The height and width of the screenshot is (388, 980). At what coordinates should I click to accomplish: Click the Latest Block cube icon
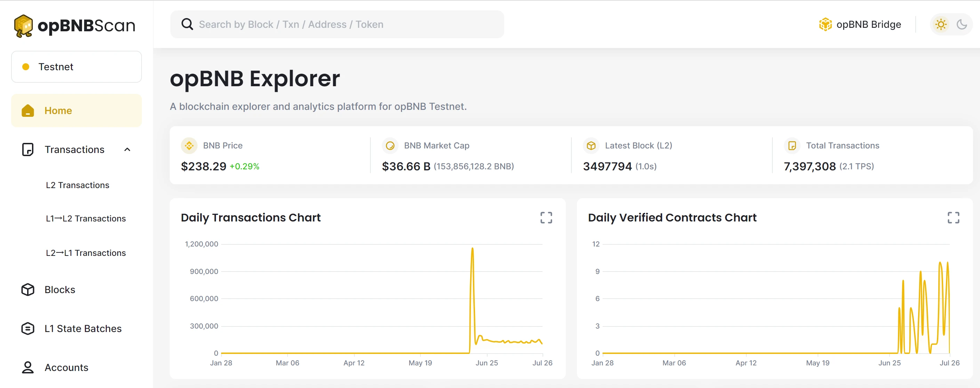pyautogui.click(x=591, y=146)
